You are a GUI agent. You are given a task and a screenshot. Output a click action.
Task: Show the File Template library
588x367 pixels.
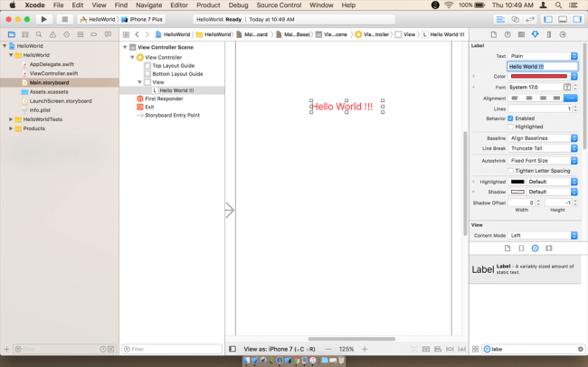tap(507, 249)
